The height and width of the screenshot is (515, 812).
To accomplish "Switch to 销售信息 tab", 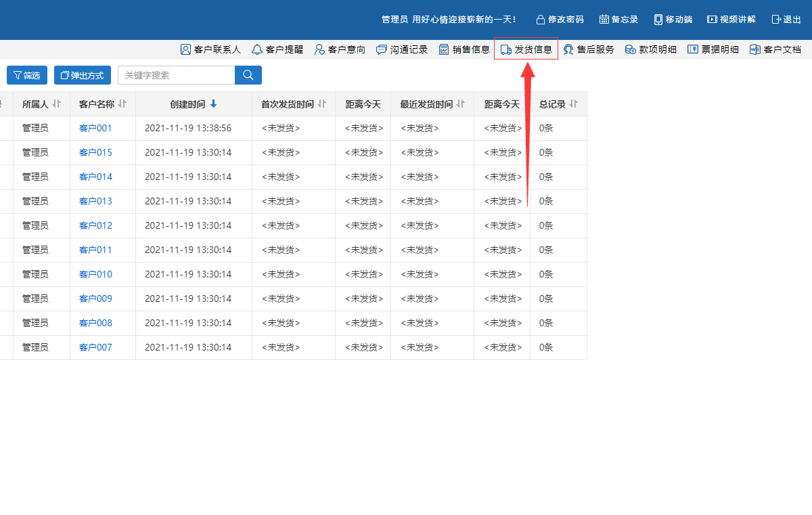I will point(464,49).
